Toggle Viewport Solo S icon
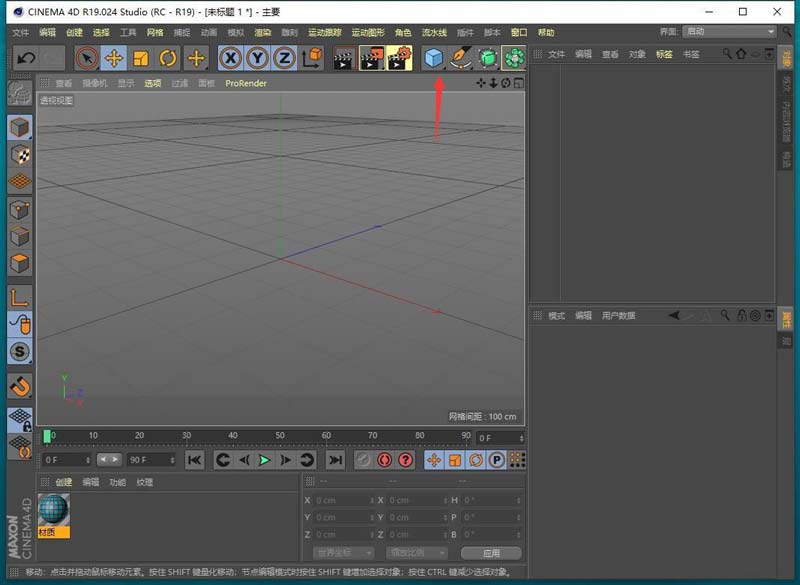This screenshot has height=585, width=800. [x=19, y=351]
